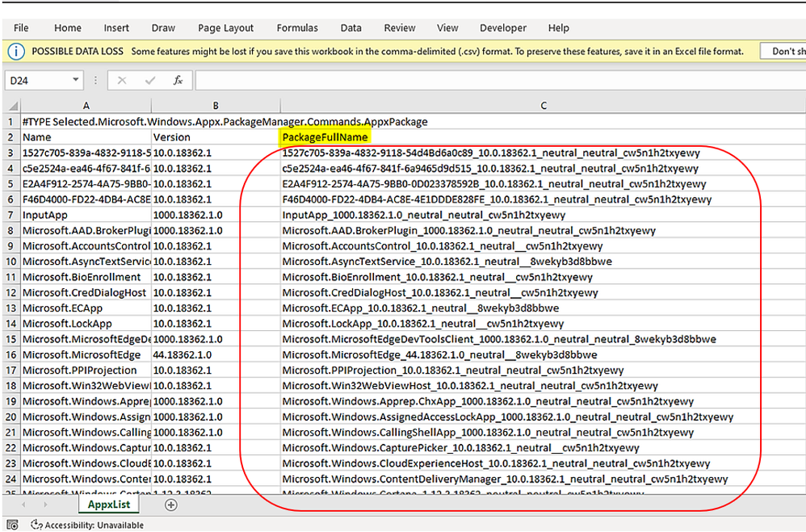The width and height of the screenshot is (806, 532).
Task: Click inside the formula bar input
Action: [500, 81]
